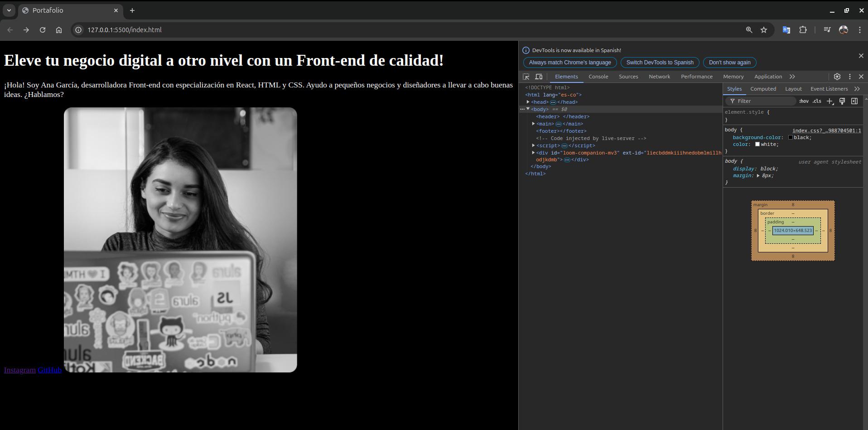This screenshot has width=868, height=430.
Task: Add a new style rule with plus icon
Action: point(830,101)
